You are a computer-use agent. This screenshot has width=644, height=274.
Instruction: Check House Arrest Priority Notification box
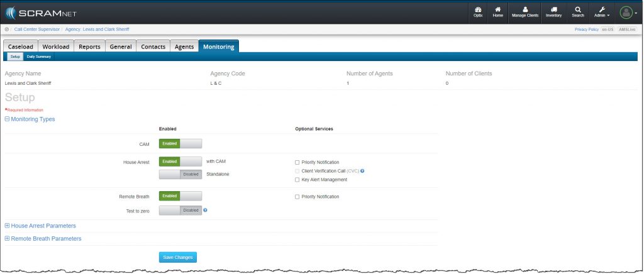(x=297, y=162)
